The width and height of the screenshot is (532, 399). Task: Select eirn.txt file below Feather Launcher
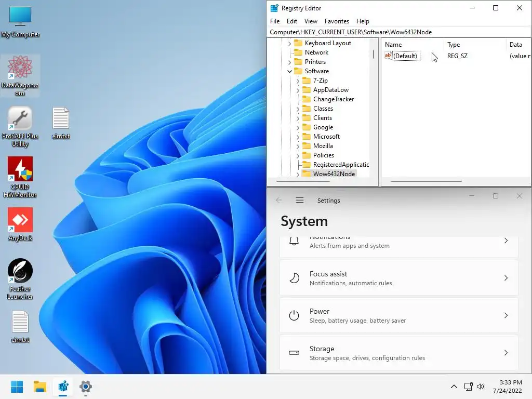click(20, 326)
